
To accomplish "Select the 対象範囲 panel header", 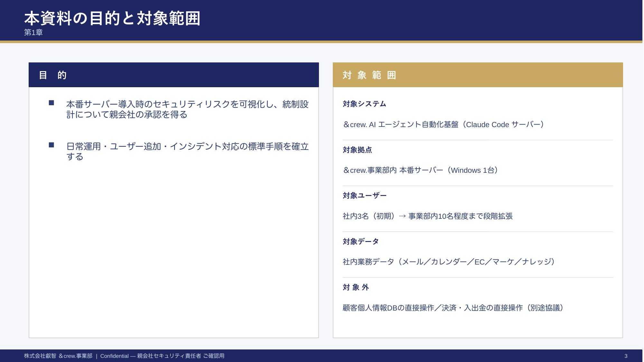I will pos(478,75).
